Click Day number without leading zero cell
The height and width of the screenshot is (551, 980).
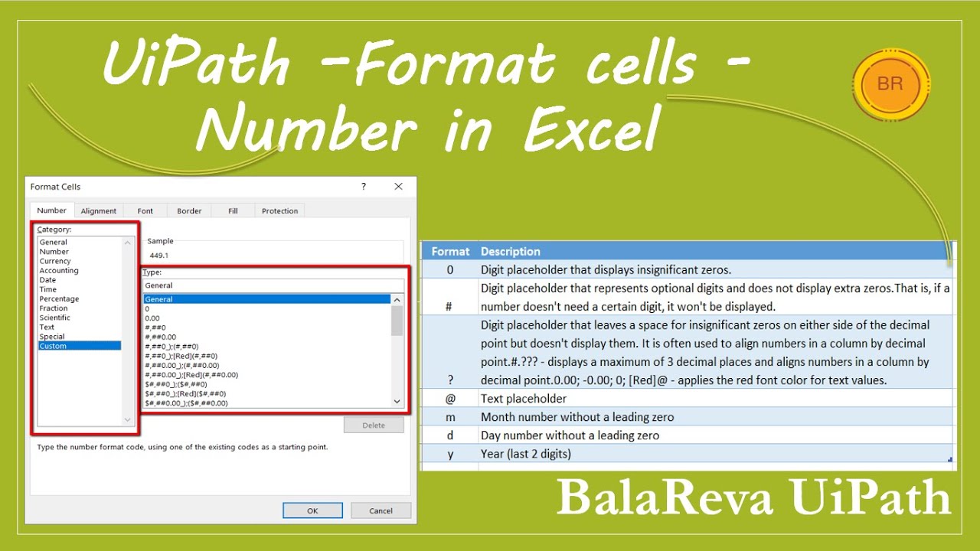pyautogui.click(x=716, y=435)
